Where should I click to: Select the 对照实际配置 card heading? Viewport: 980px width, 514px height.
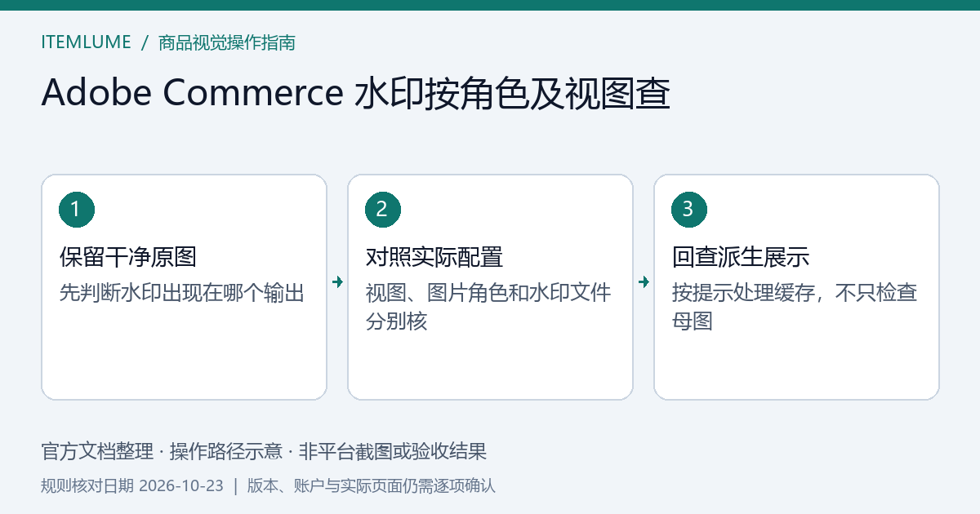[434, 257]
